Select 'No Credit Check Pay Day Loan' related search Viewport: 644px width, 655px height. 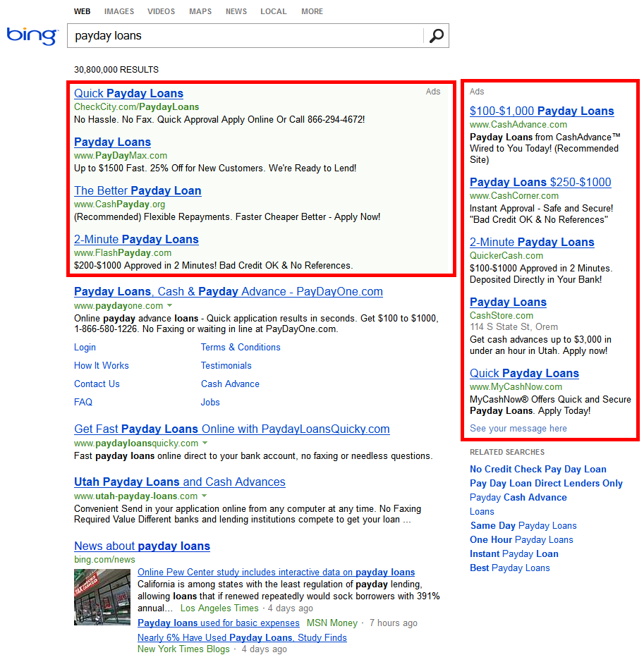537,469
